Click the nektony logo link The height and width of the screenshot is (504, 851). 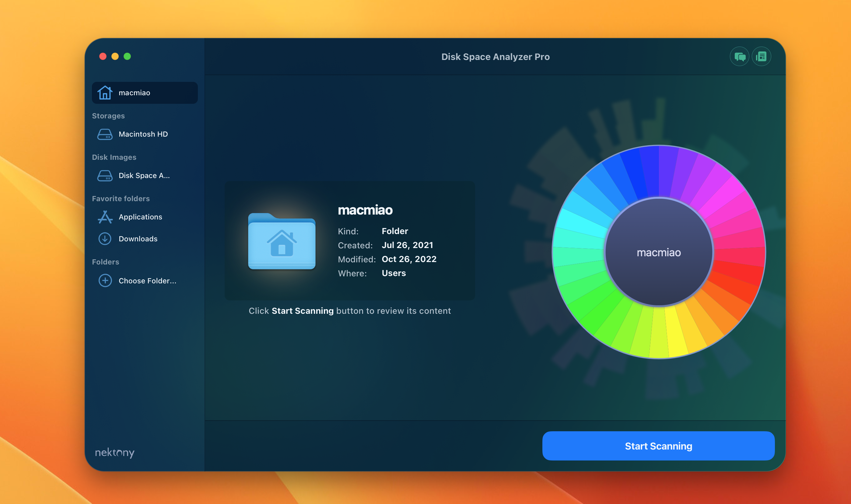coord(114,452)
